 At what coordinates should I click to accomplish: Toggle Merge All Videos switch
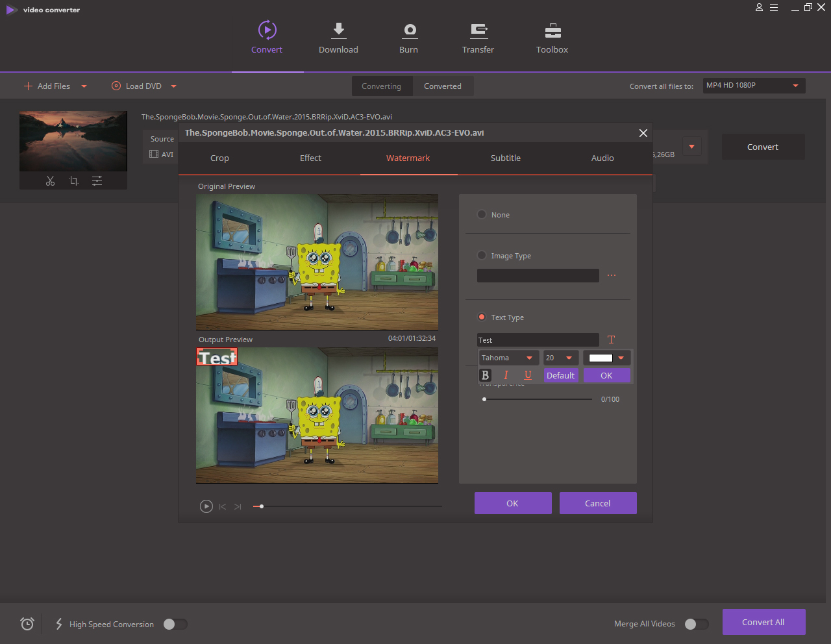click(697, 624)
